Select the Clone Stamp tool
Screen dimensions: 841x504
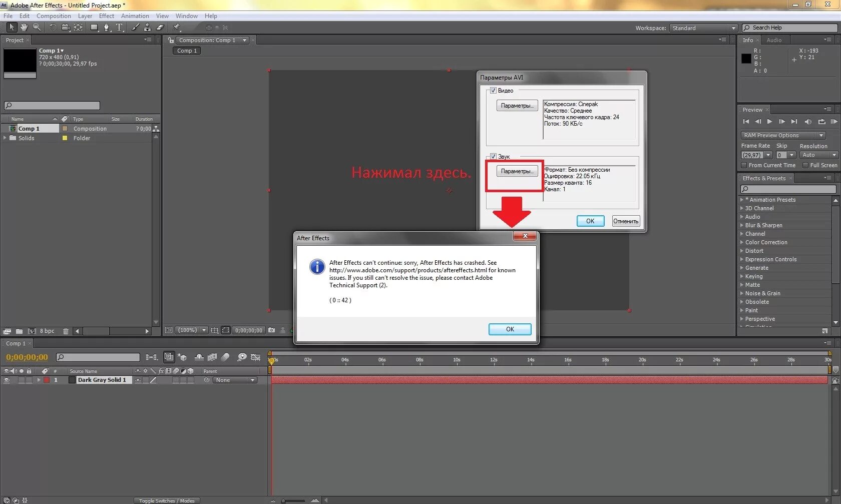(x=147, y=28)
